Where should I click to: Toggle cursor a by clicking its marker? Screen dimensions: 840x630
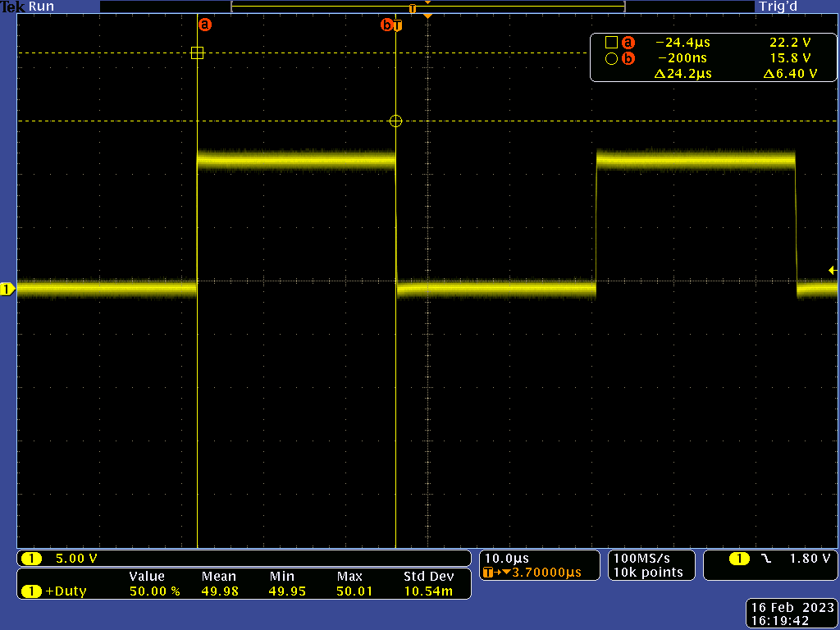click(x=203, y=24)
